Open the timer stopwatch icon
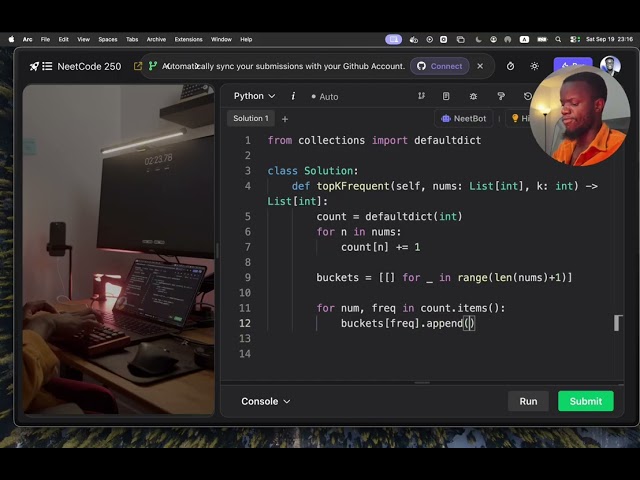Viewport: 640px width, 480px height. [510, 66]
